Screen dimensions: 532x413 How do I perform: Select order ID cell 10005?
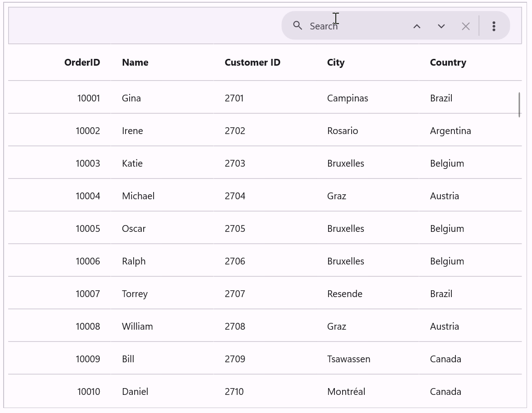pos(88,229)
